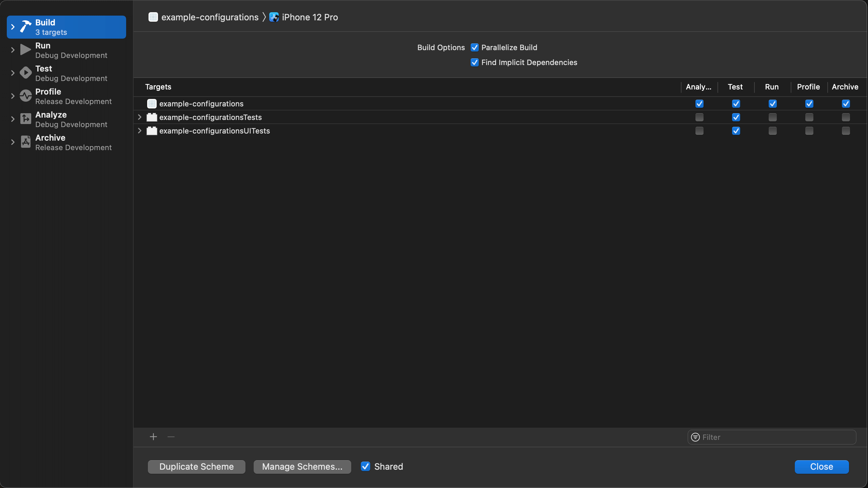Uncheck Find Implicit Dependencies
The height and width of the screenshot is (488, 868).
pyautogui.click(x=475, y=62)
